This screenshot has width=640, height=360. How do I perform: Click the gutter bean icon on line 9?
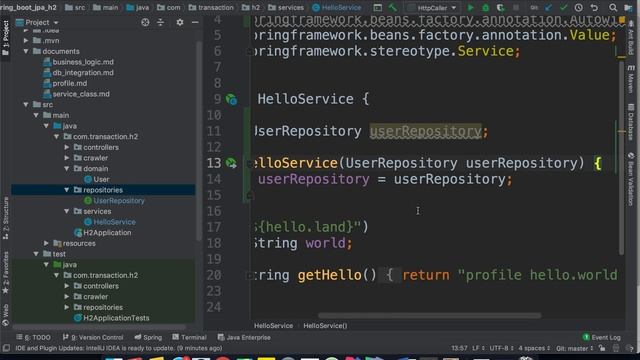231,99
